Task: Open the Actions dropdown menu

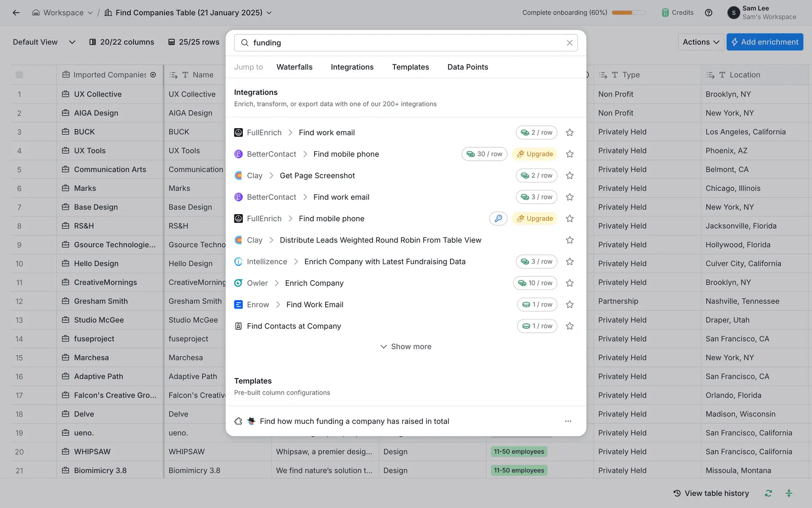Action: click(701, 42)
